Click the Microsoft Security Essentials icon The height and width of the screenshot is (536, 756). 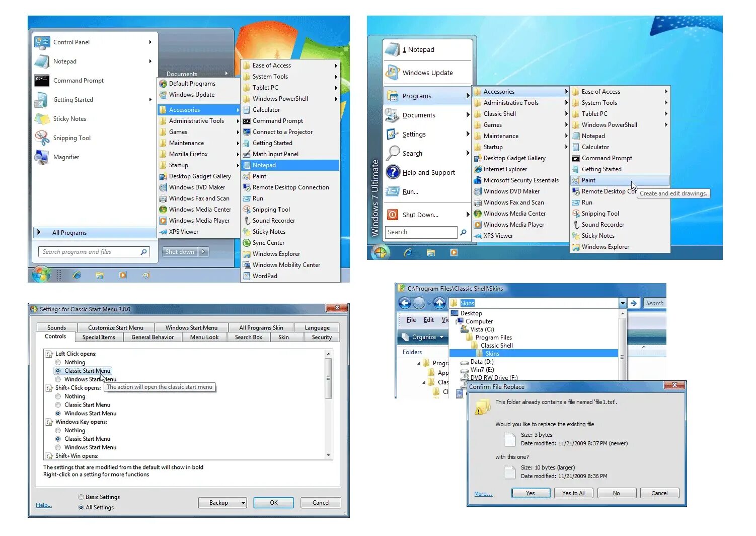(x=478, y=180)
